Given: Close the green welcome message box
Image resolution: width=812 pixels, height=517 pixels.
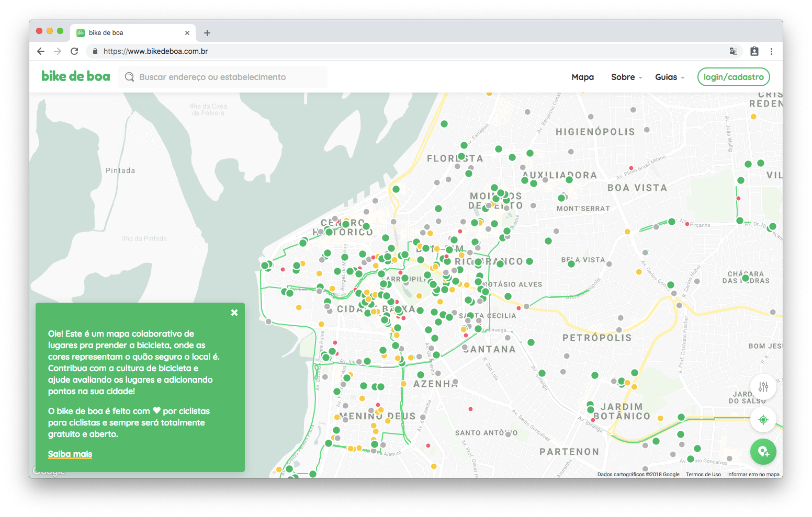Looking at the screenshot, I should coord(234,313).
